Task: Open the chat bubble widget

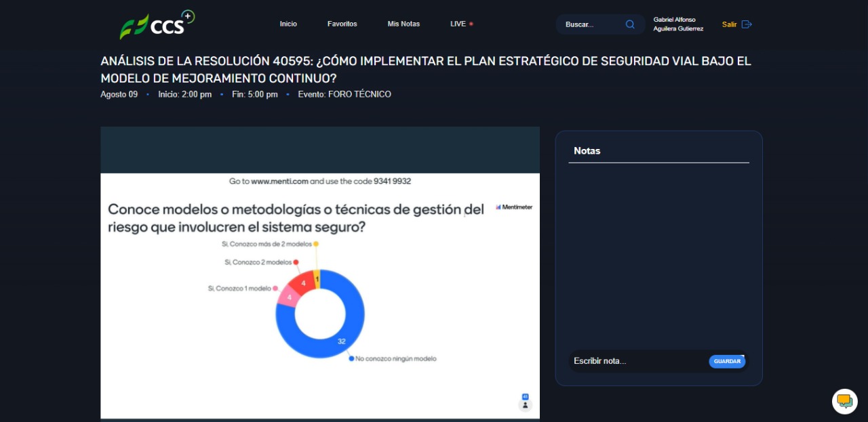Action: (x=844, y=401)
